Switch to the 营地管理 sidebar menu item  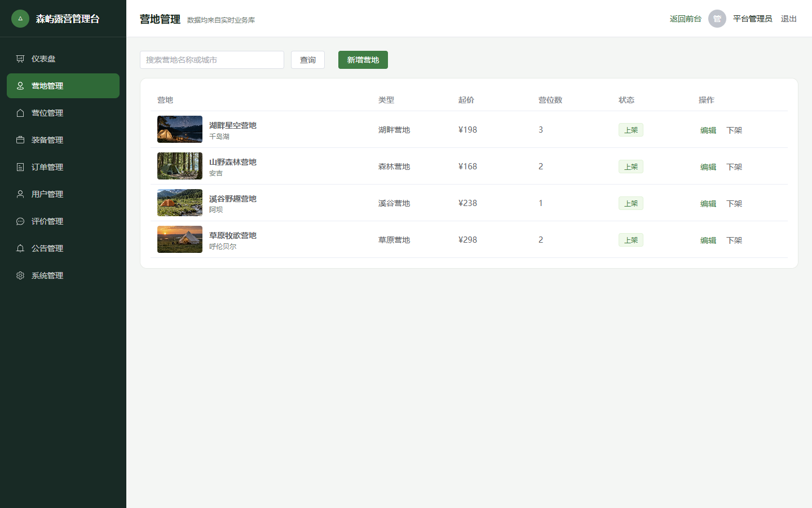coord(63,86)
